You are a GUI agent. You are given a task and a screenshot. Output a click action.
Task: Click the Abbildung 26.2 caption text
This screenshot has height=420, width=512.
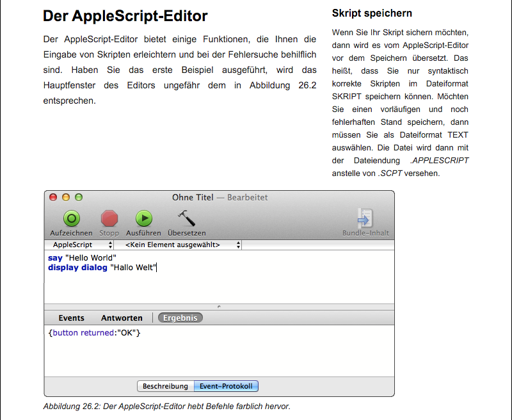click(x=167, y=407)
